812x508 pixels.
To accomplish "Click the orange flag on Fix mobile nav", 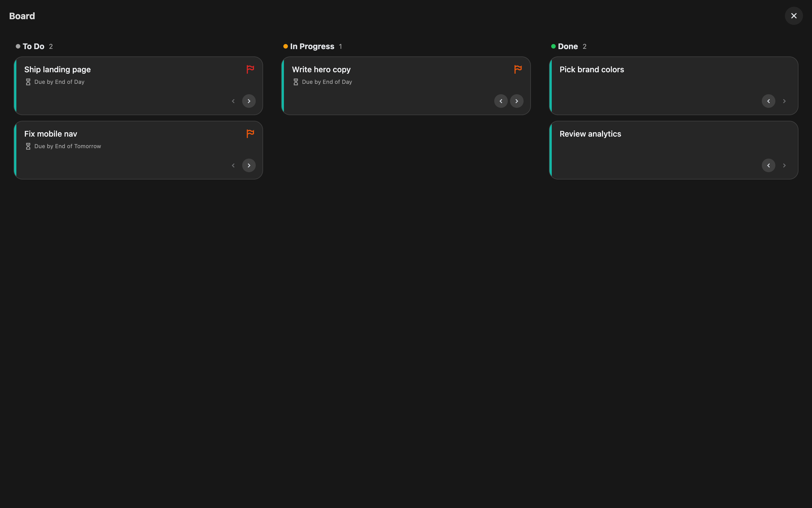I will (250, 134).
